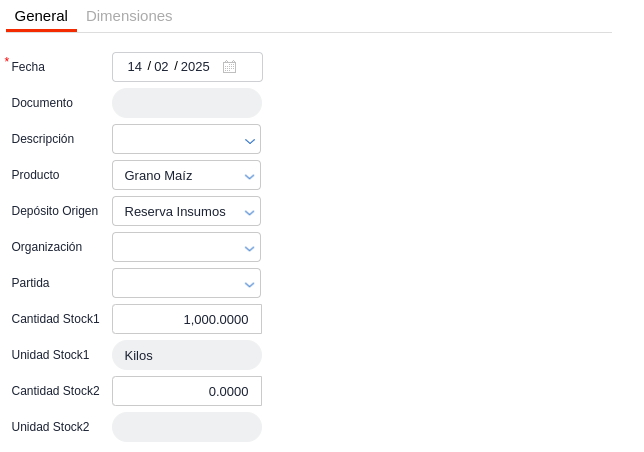Image resolution: width=644 pixels, height=452 pixels.
Task: Click the Cantidad Stock1 input field
Action: tap(187, 319)
